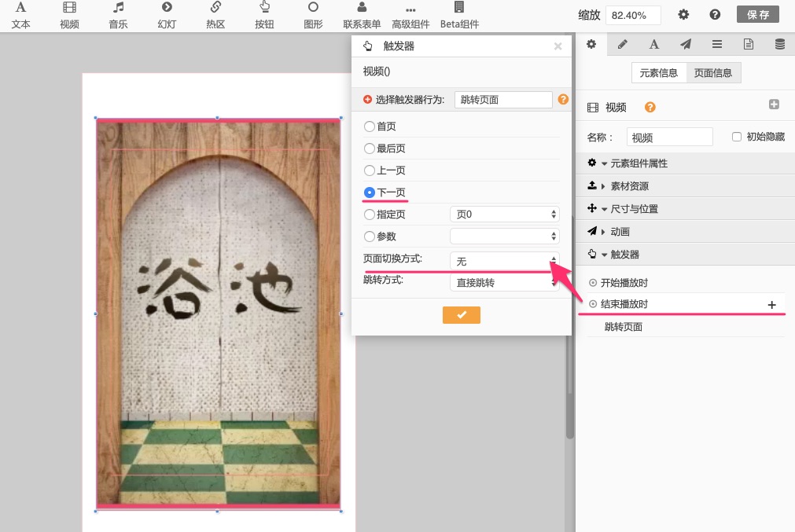
Task: Switch to the 元素信息 tab
Action: (x=659, y=73)
